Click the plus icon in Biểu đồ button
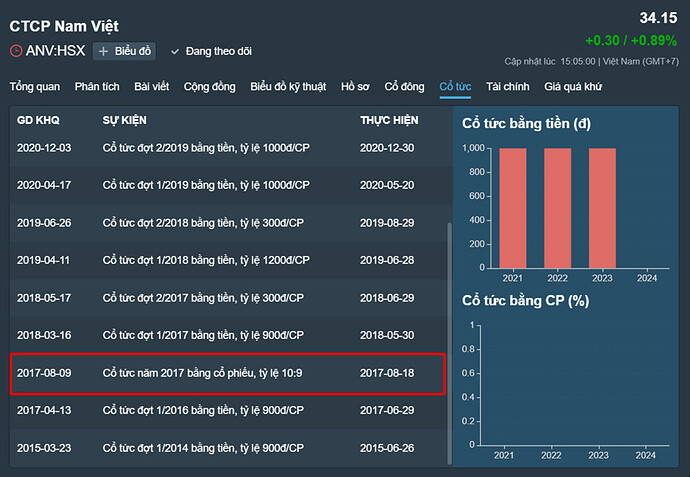The height and width of the screenshot is (477, 690). pyautogui.click(x=103, y=51)
